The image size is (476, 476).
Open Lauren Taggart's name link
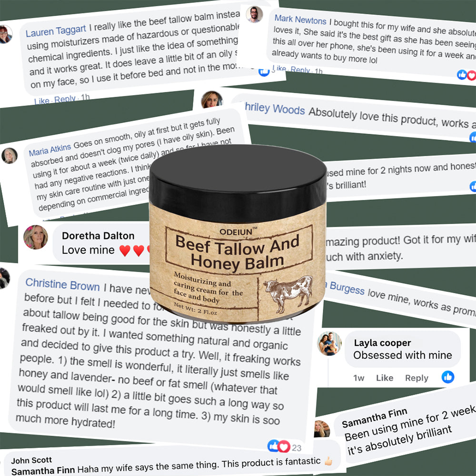[x=56, y=31]
